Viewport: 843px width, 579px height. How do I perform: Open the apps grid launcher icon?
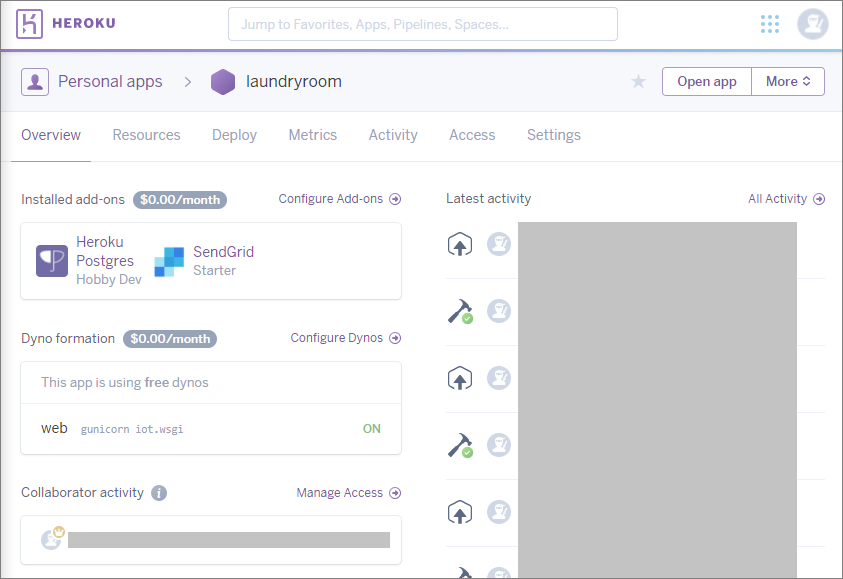(770, 24)
